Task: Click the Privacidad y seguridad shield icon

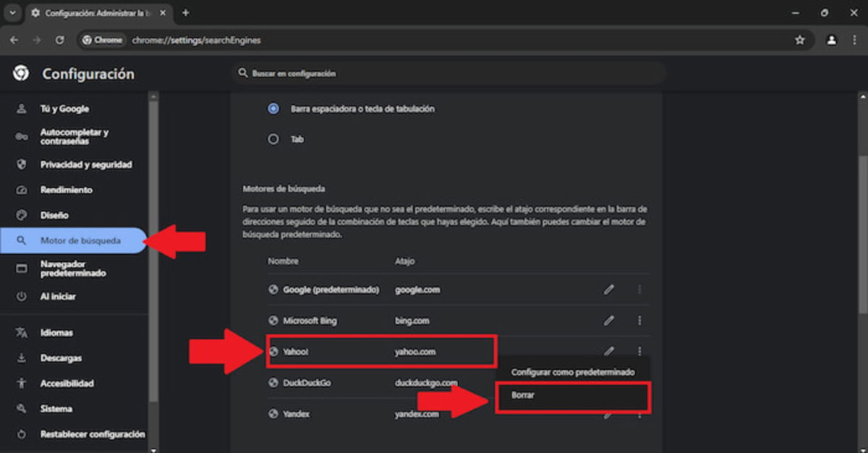Action: 21,164
